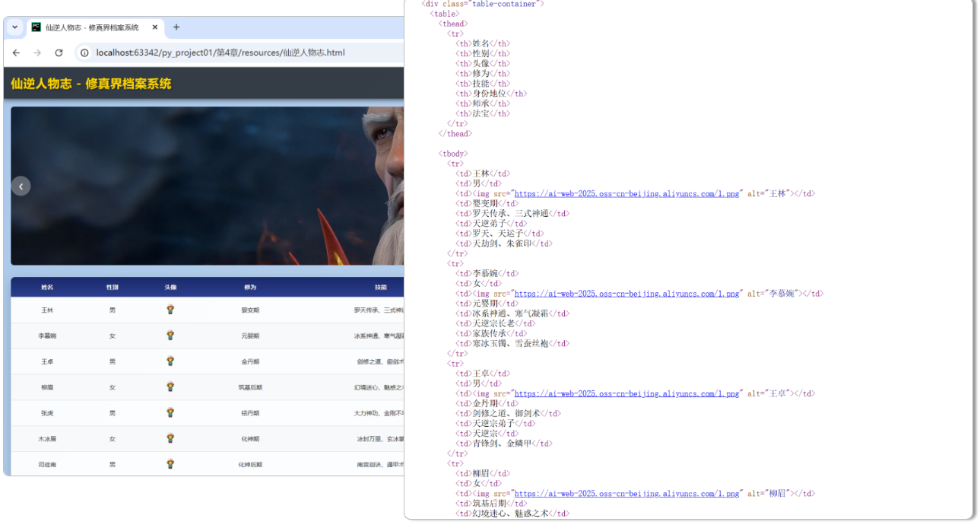Click the 金丹期 cultivation cell
980x525 pixels.
[x=250, y=361]
